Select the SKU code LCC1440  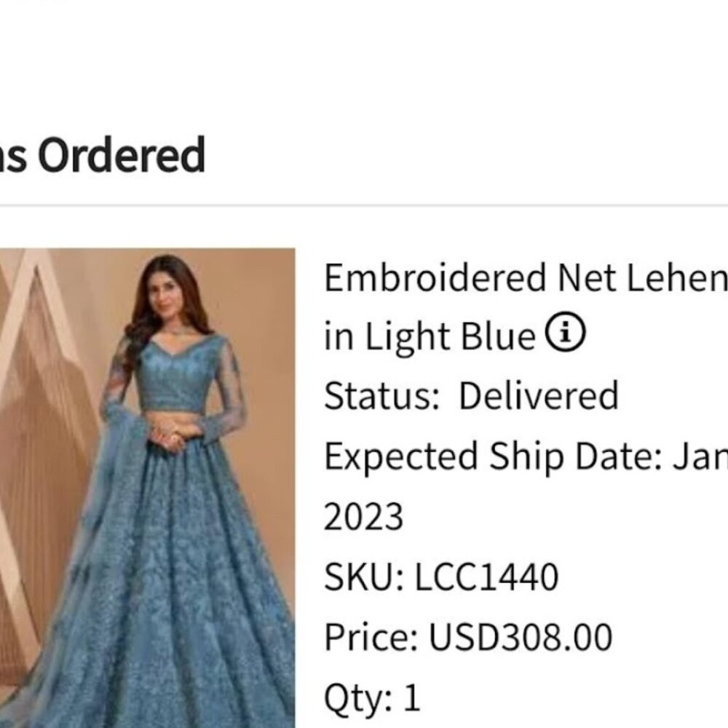pyautogui.click(x=486, y=577)
